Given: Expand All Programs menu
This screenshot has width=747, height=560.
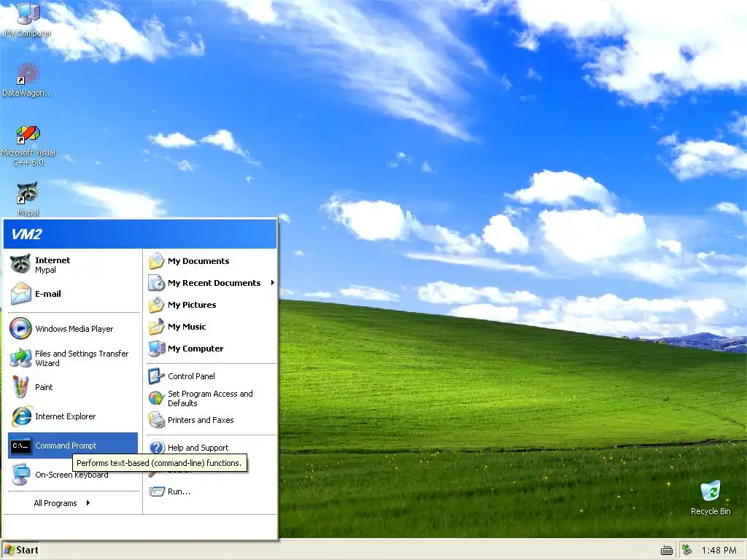Looking at the screenshot, I should (x=73, y=503).
